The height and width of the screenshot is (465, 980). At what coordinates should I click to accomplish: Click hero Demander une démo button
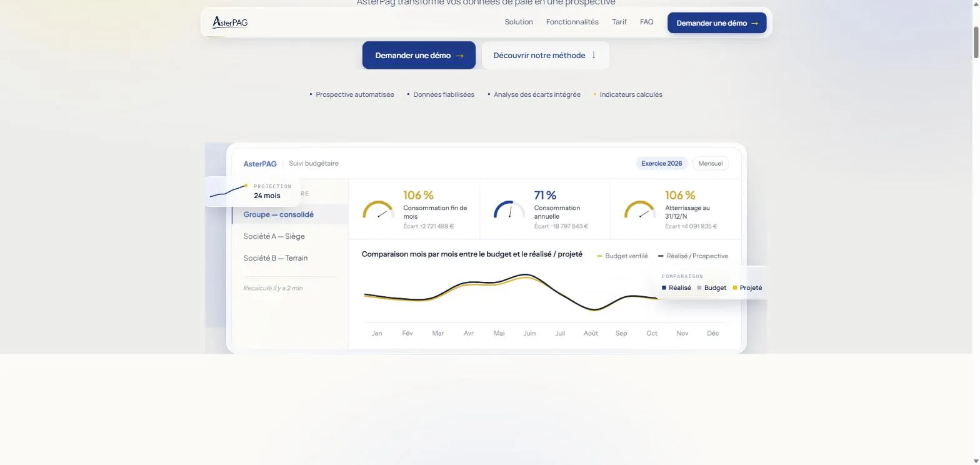[x=419, y=55]
